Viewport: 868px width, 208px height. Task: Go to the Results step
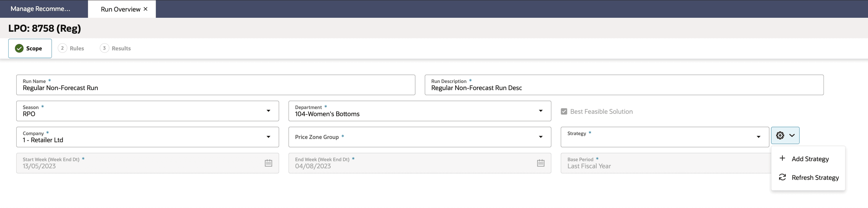coord(116,48)
